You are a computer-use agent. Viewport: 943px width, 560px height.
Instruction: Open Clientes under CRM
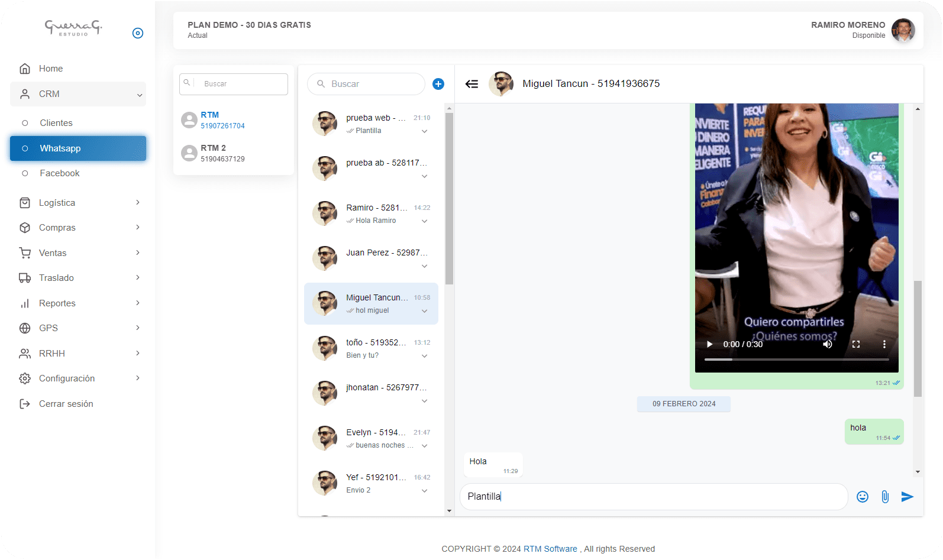[78, 123]
